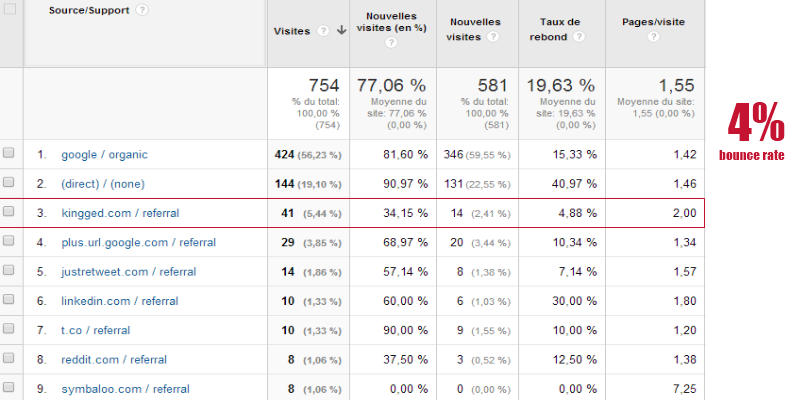
Task: Sort by Nouvelles visites column header
Action: [476, 29]
